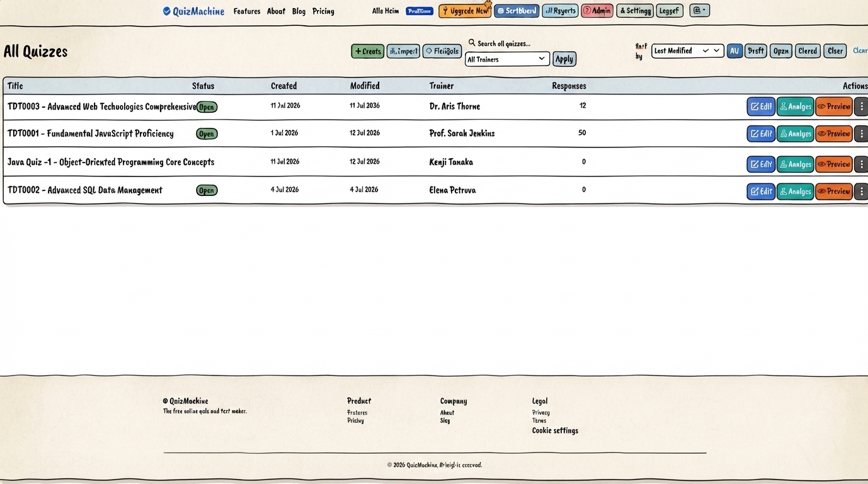Preview the TDT0001 JavaScript Proficiency quiz
Viewport: 868px width, 484px height.
pos(834,134)
